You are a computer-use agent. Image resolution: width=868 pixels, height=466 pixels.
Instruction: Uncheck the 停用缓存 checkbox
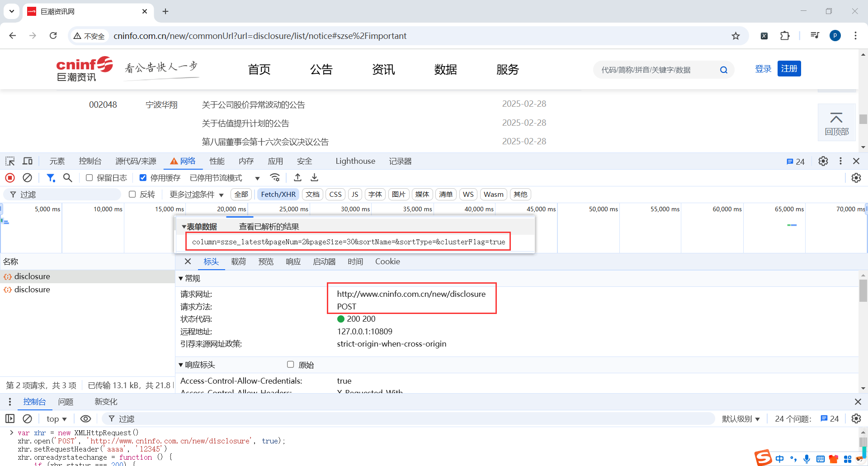click(143, 178)
